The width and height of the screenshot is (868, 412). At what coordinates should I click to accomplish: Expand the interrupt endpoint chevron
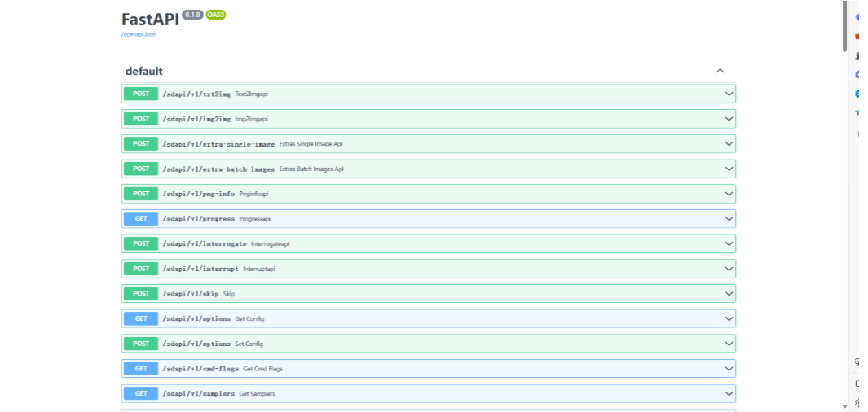[x=729, y=269]
